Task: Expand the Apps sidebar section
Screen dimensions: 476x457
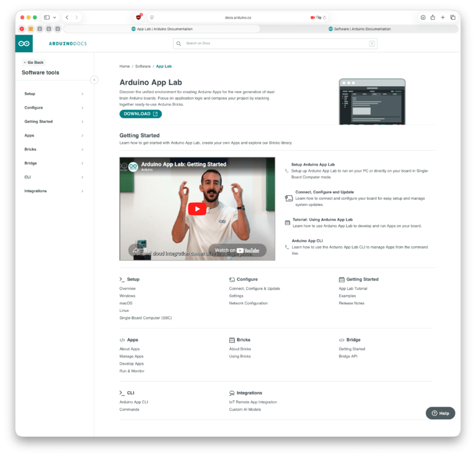Action: point(54,135)
